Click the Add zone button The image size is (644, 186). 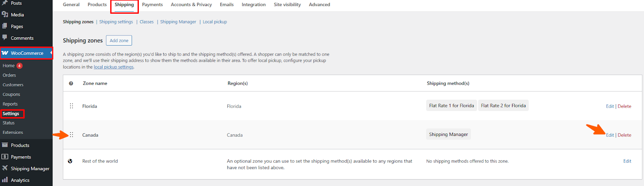coord(119,40)
